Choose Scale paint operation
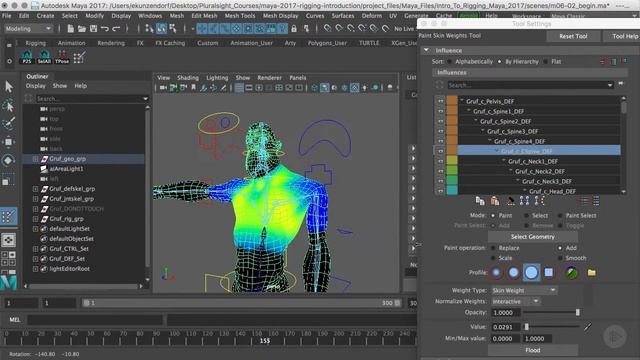640x360 pixels. 493,258
